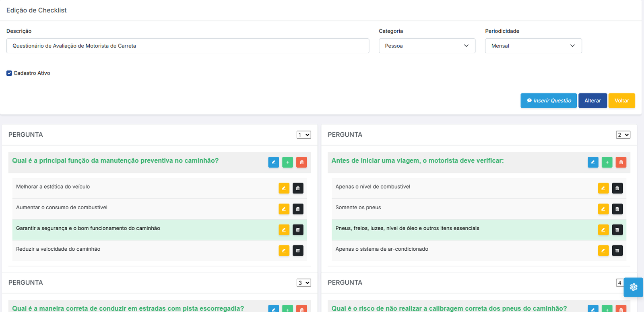Open the Categoria dropdown showing Pessoa

tap(427, 46)
